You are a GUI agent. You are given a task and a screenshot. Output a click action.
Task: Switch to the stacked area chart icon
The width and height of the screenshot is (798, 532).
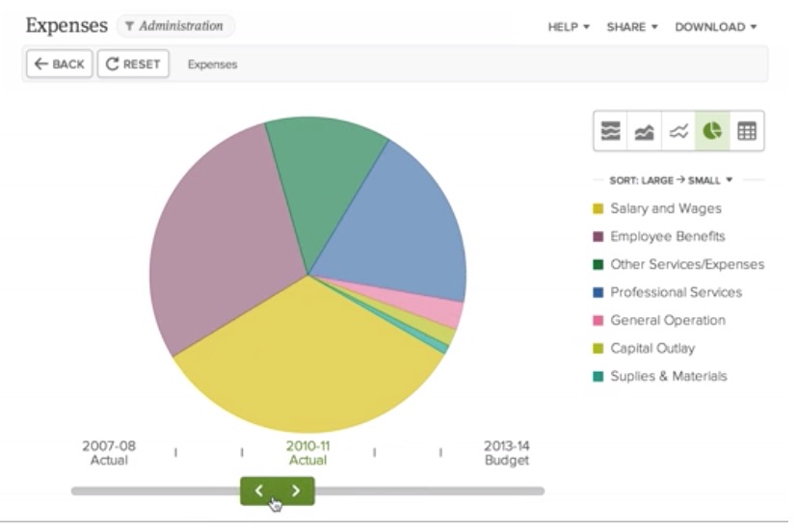(645, 131)
